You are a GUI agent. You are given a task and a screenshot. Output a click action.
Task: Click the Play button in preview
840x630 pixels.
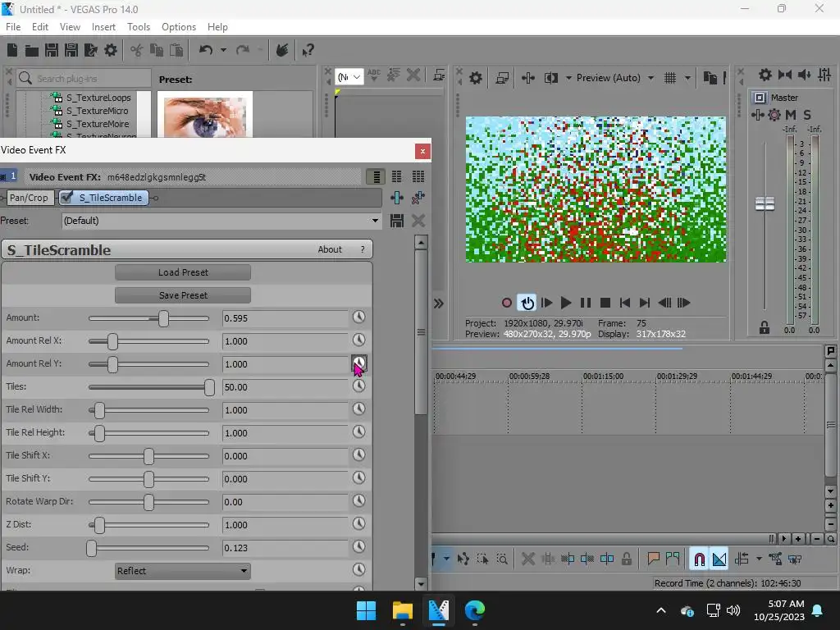coord(566,304)
